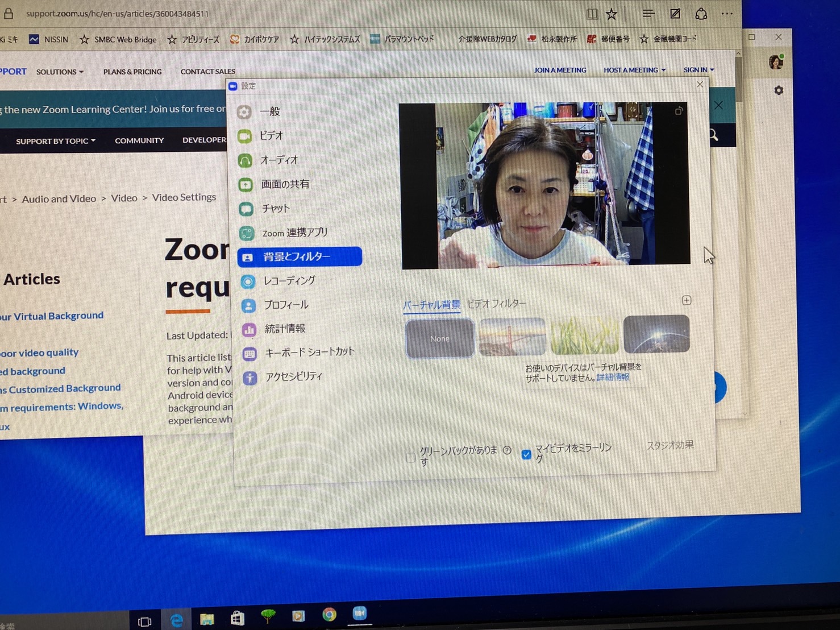Close the Zoom 設定 dialog
The image size is (840, 630).
click(x=700, y=84)
